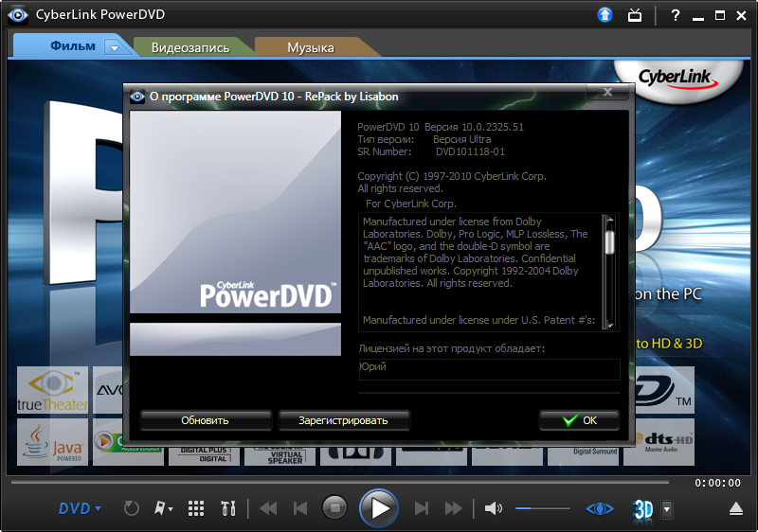
Task: Click the TrueTheater logo tile
Action: 52,390
